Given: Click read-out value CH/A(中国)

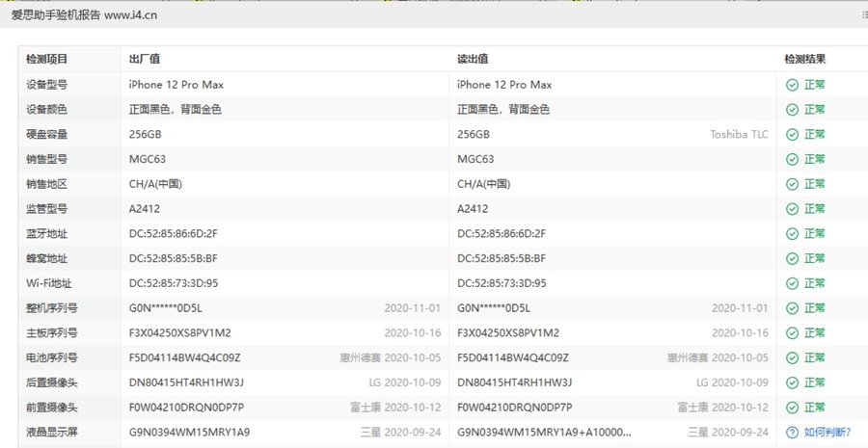Looking at the screenshot, I should coord(484,184).
